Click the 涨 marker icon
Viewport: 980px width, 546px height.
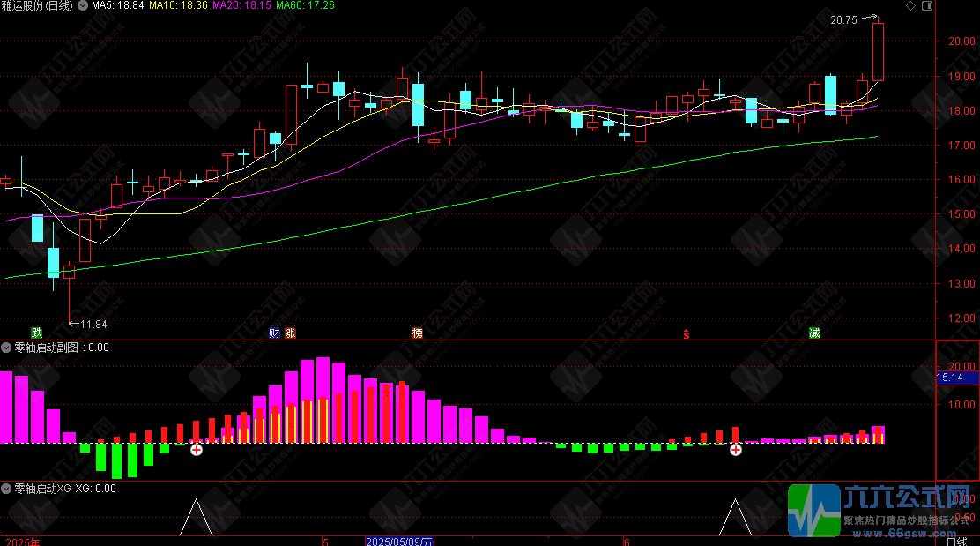[290, 333]
